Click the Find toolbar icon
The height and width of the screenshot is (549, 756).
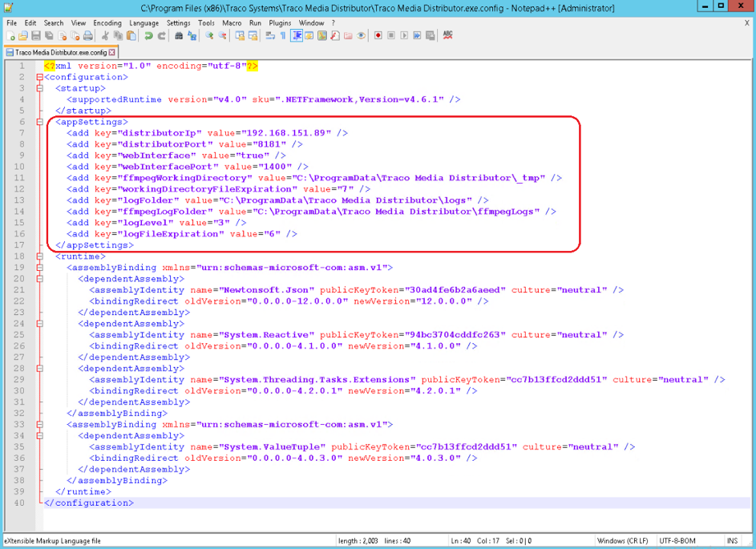coord(180,35)
